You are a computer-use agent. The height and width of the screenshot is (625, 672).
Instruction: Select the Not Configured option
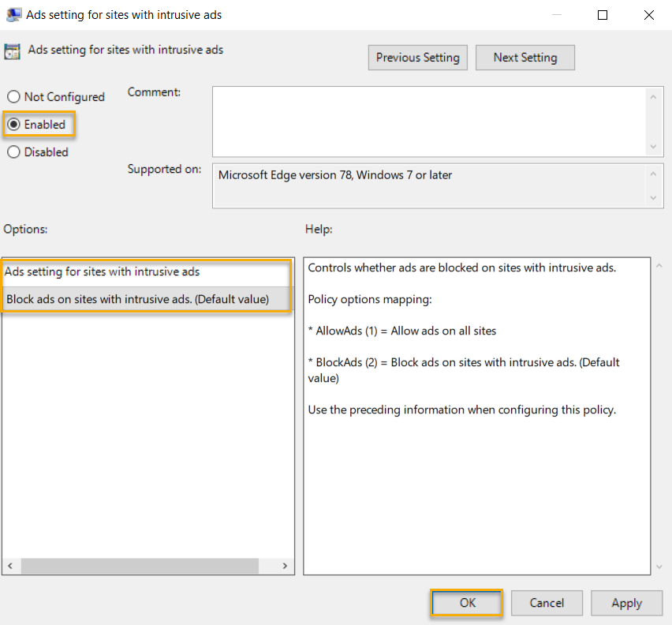click(x=13, y=96)
